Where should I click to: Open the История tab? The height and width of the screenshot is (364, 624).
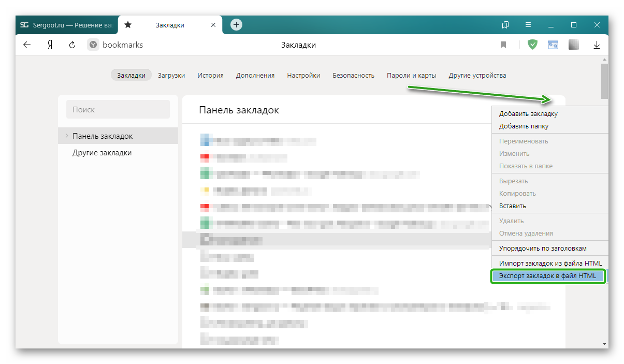pyautogui.click(x=210, y=75)
